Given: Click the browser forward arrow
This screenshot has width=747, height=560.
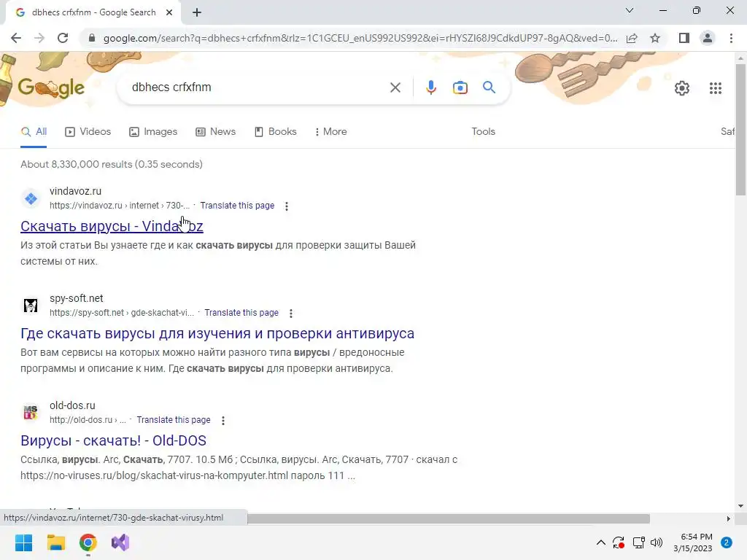Looking at the screenshot, I should (x=39, y=38).
